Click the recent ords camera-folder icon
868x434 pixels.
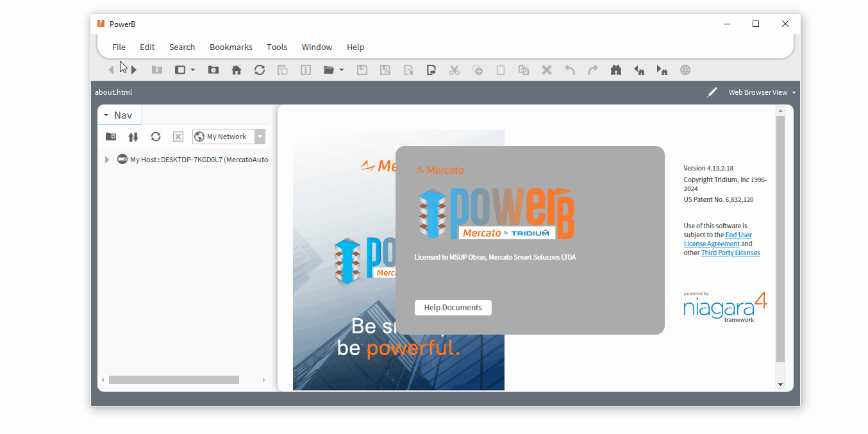point(213,70)
